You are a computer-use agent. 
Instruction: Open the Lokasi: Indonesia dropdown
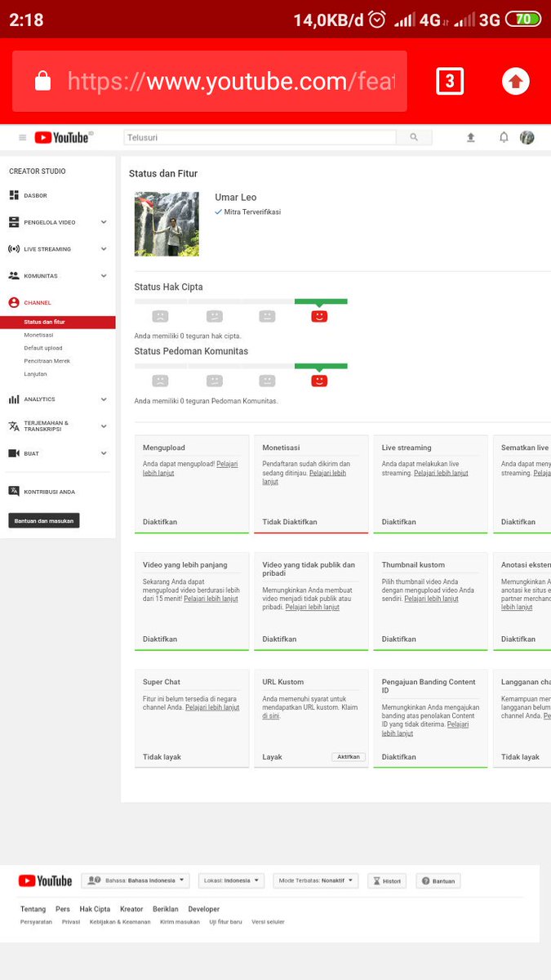point(231,881)
